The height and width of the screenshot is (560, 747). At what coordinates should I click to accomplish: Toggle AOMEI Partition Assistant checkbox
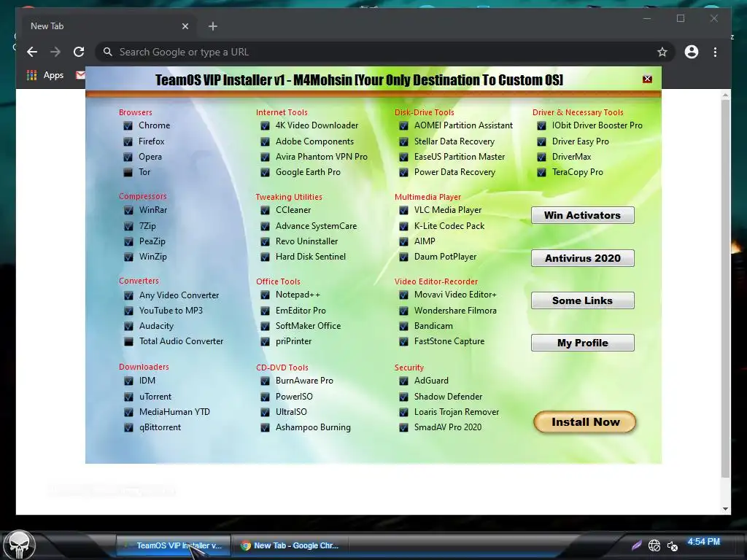pos(403,125)
